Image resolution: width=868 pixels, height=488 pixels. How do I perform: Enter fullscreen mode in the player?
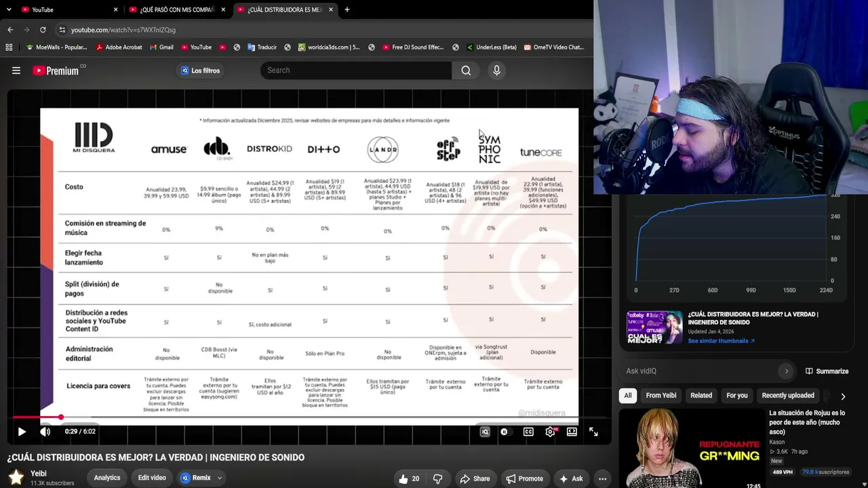coord(593,432)
